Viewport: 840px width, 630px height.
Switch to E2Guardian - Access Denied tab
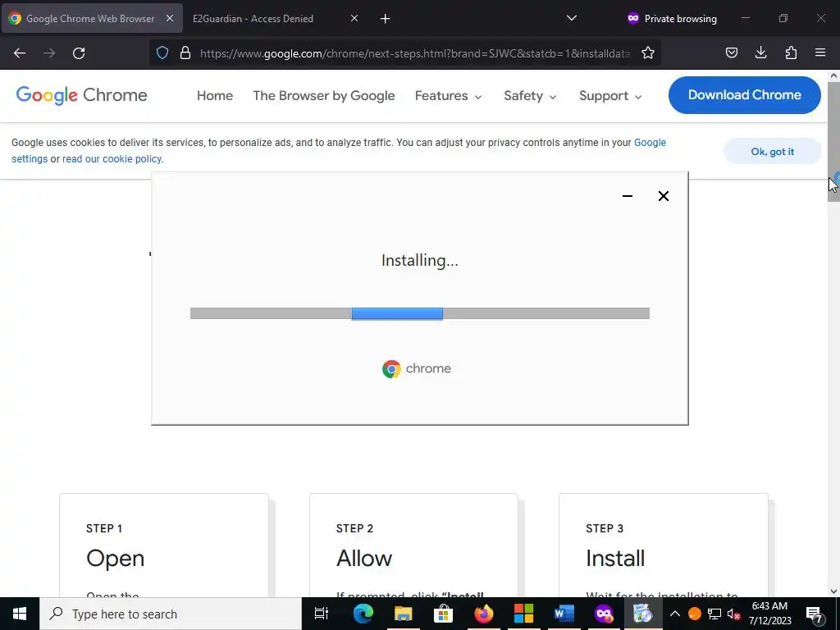(x=274, y=18)
